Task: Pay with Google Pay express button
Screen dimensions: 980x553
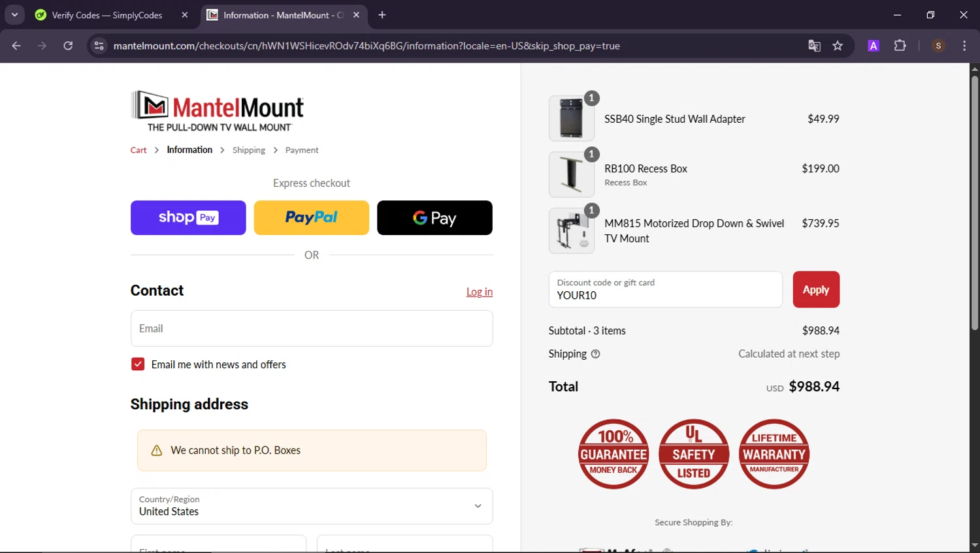Action: [x=434, y=217]
